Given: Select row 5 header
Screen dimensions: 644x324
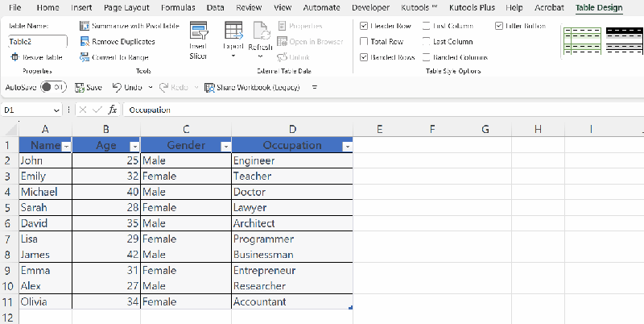Looking at the screenshot, I should coord(9,208).
